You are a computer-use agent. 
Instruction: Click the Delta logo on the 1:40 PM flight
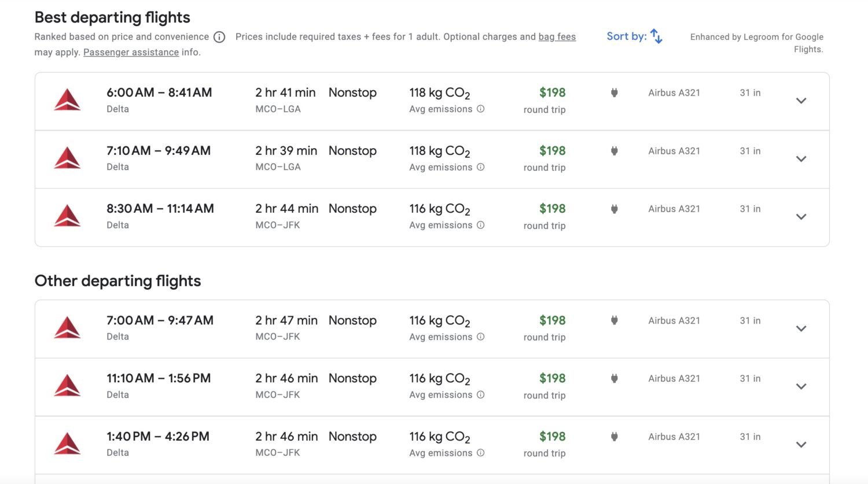click(68, 444)
